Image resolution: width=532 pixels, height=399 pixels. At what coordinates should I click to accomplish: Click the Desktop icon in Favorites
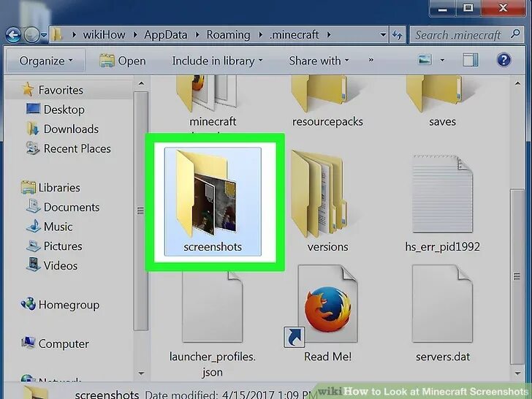(x=33, y=109)
